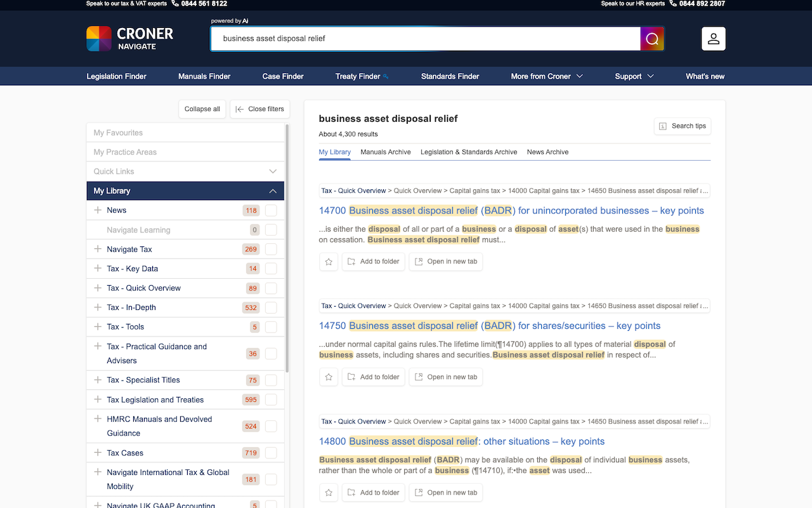
Task: Open the Support dropdown menu
Action: tap(634, 76)
